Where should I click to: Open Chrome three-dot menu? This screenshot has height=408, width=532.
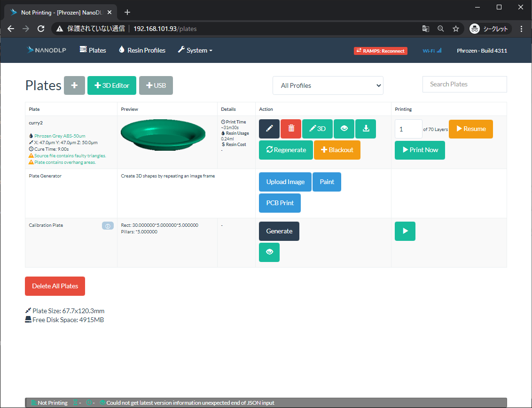pyautogui.click(x=522, y=29)
